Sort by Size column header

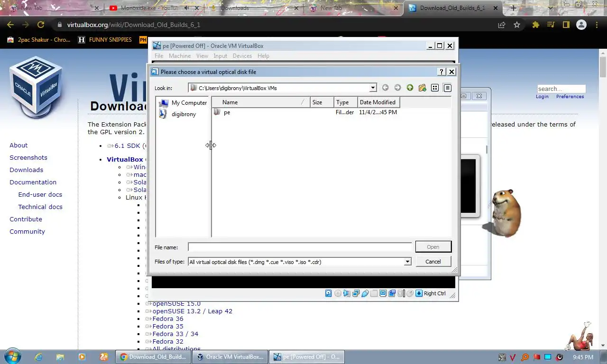322,102
